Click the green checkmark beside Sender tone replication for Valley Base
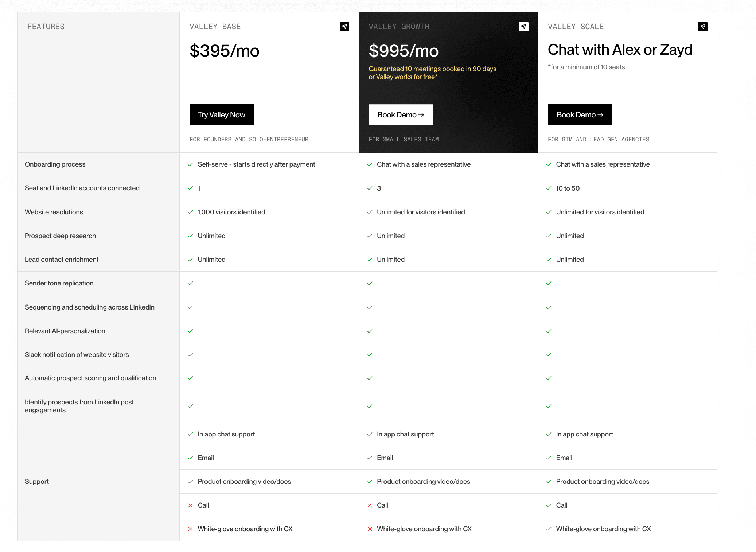This screenshot has width=756, height=552. pyautogui.click(x=190, y=283)
